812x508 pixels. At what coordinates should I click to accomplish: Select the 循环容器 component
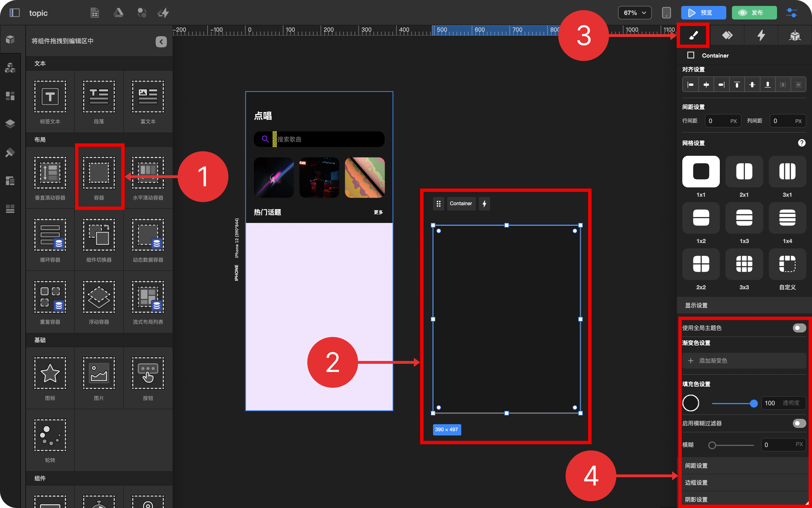click(x=50, y=240)
